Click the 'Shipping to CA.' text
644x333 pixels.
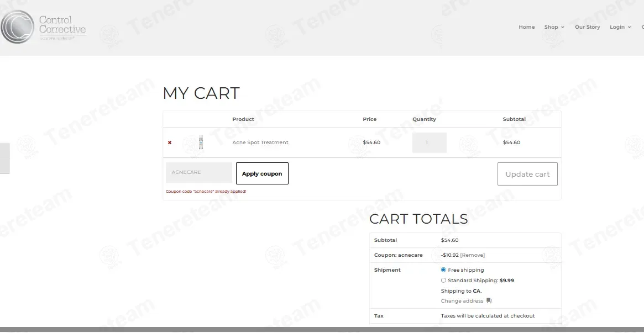tap(461, 291)
